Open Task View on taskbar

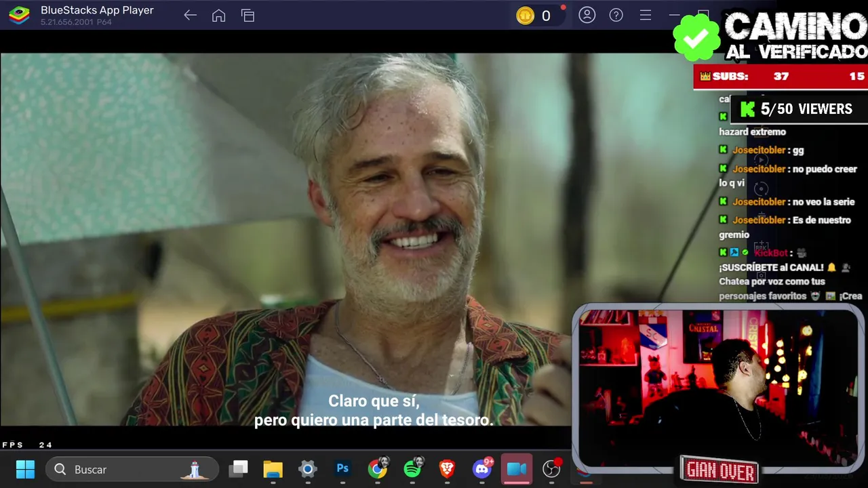(x=238, y=469)
